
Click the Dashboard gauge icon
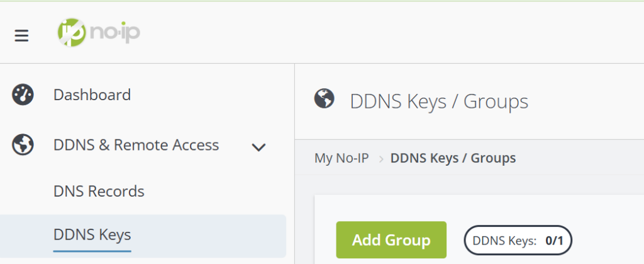point(23,95)
